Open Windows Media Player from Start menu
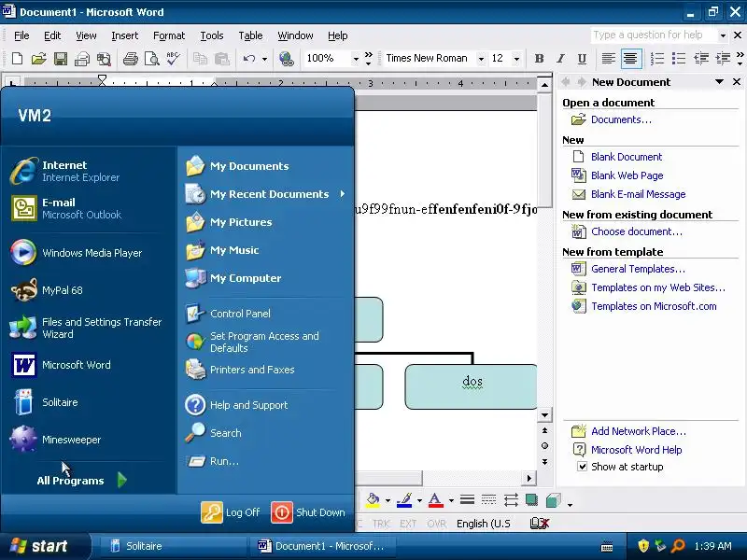The width and height of the screenshot is (747, 560). click(88, 253)
